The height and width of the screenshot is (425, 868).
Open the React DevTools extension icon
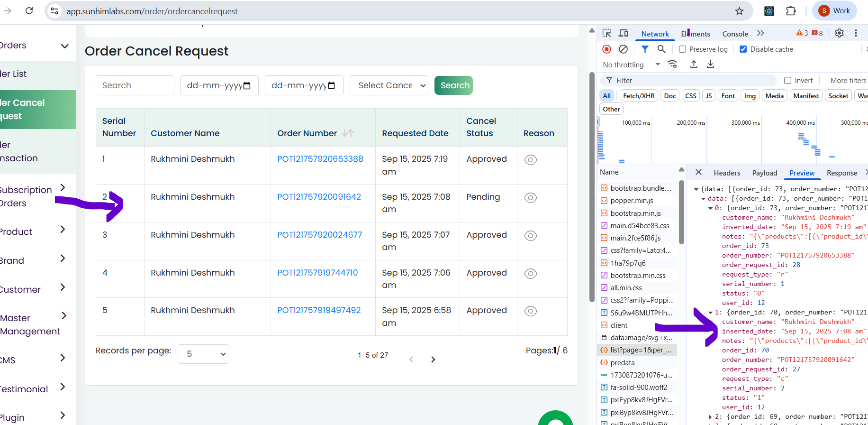click(769, 11)
